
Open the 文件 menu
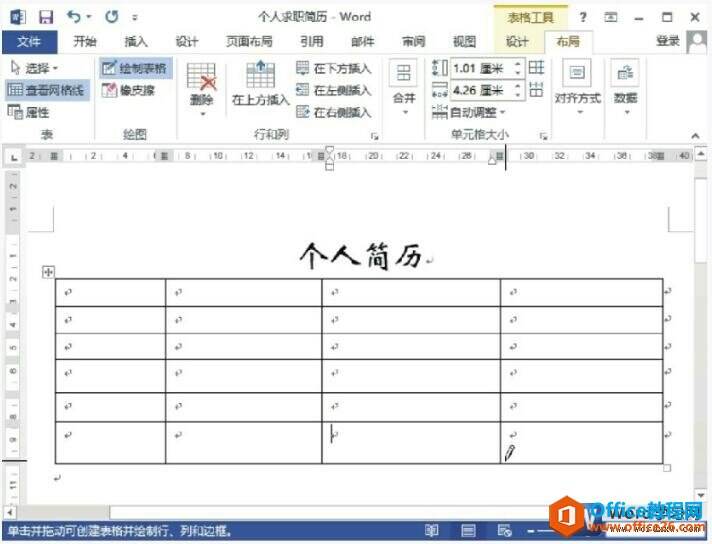click(29, 42)
